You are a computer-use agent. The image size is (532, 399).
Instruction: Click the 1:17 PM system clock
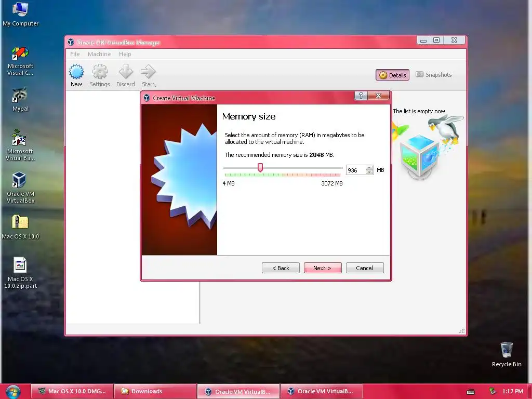pyautogui.click(x=512, y=391)
